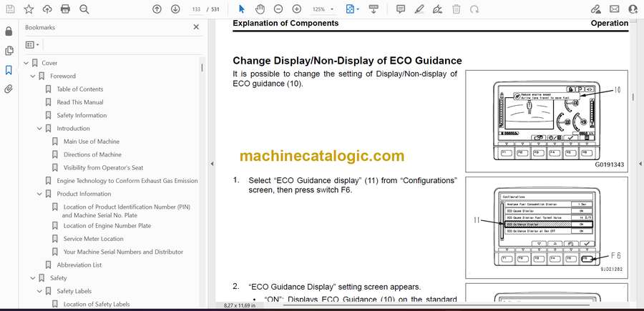The image size is (644, 311).
Task: Open the account profile icon
Action: 633,9
